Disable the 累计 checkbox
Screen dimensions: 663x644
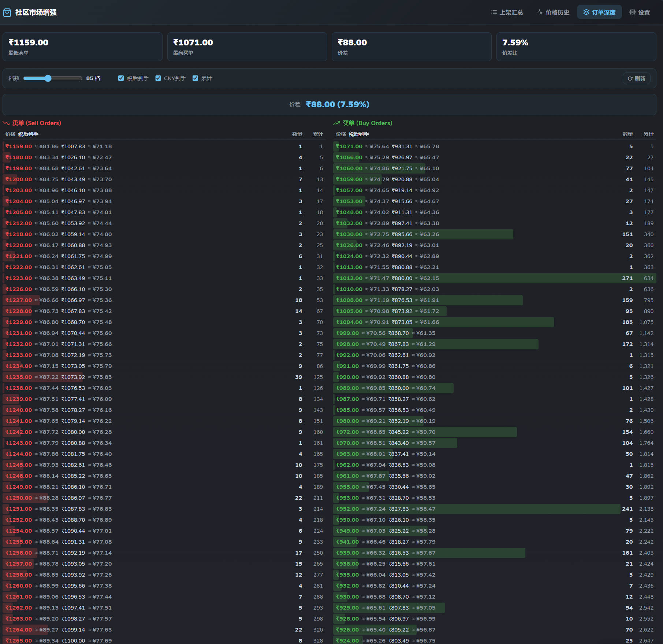[195, 78]
